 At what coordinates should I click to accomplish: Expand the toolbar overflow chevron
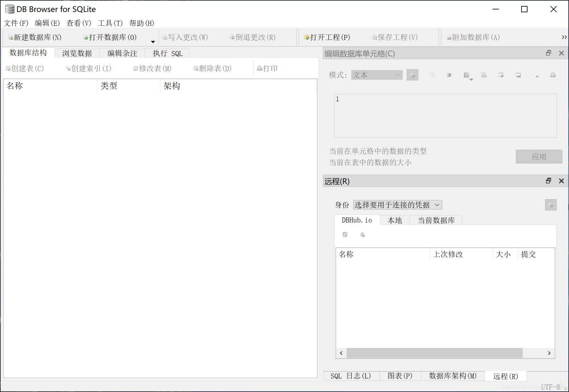[x=564, y=37]
